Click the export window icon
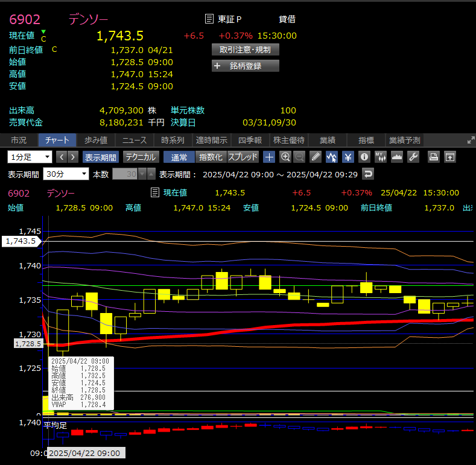Viewport: 476px width, 465px height. tap(450, 157)
